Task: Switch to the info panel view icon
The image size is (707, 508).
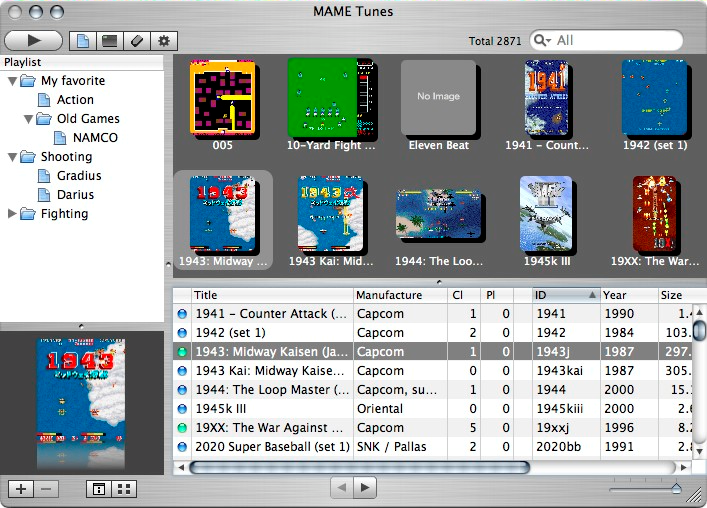Action: 99,489
